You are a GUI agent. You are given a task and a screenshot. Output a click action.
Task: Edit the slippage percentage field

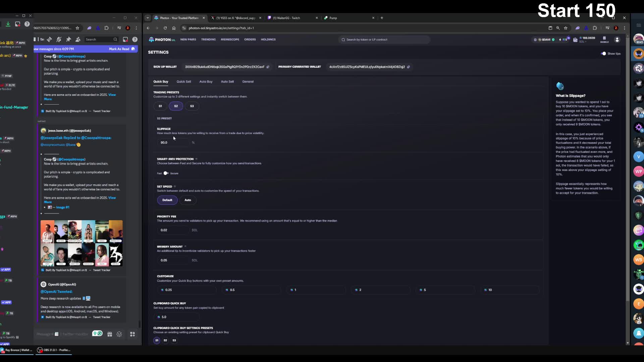point(173,143)
